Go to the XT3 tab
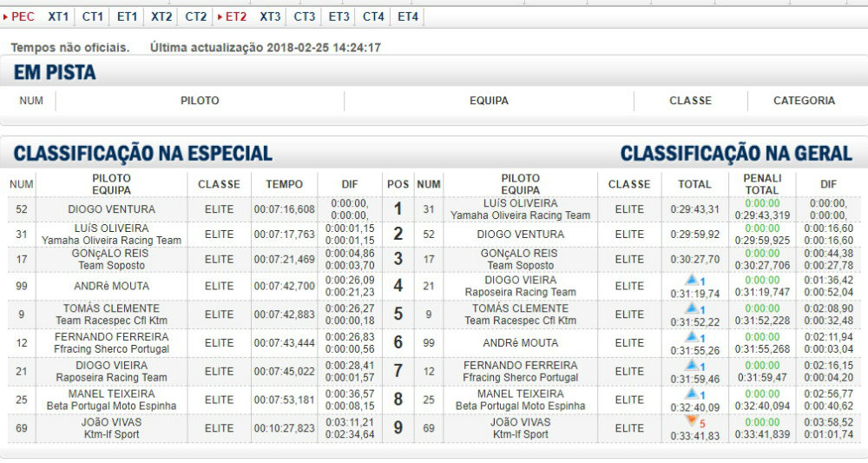868x463 pixels. point(270,17)
